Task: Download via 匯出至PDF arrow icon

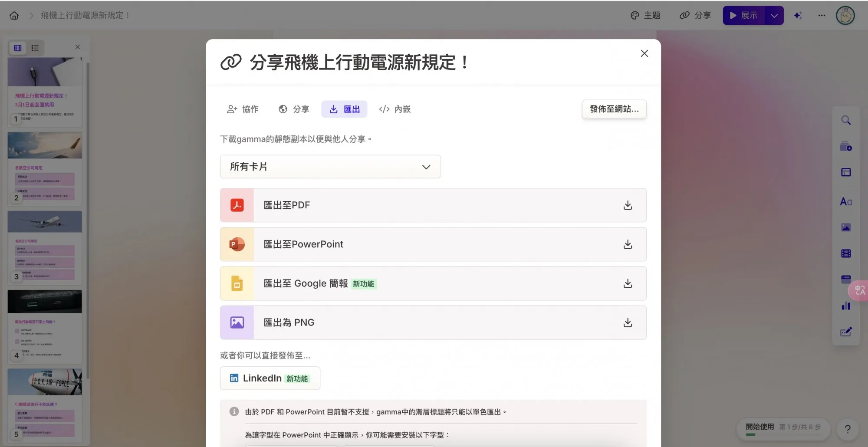Action: pyautogui.click(x=628, y=205)
